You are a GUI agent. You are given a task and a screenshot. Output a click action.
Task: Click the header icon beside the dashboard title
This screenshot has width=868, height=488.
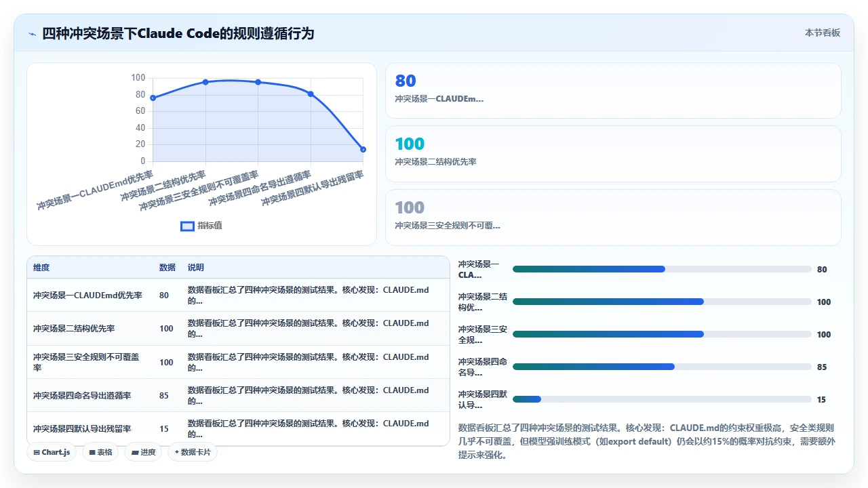(32, 33)
